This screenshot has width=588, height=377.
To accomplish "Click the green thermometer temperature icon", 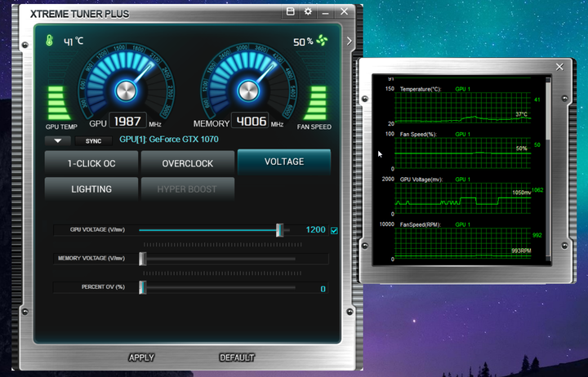I will pos(49,41).
